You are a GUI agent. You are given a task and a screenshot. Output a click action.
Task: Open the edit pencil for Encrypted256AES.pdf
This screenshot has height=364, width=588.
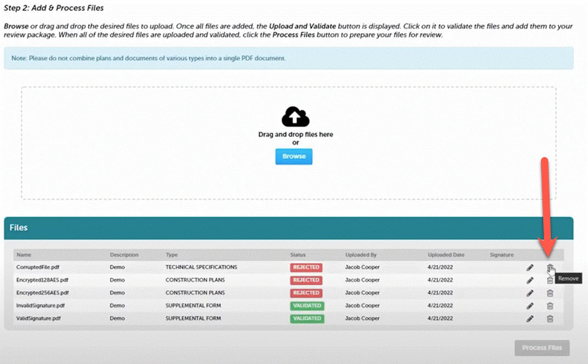click(x=530, y=293)
